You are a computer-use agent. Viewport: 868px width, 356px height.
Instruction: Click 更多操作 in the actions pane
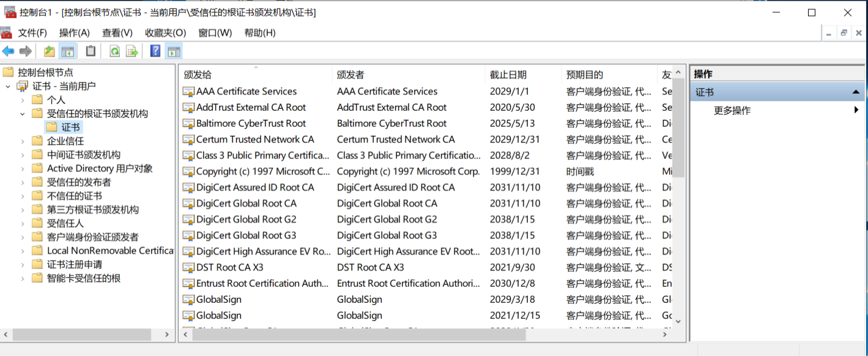coord(732,111)
